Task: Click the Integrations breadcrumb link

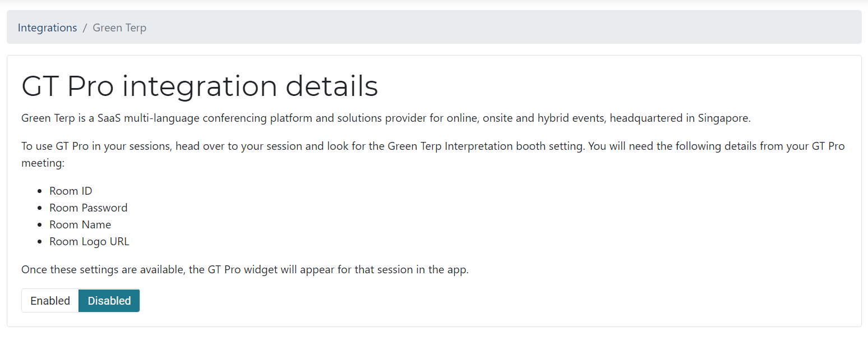Action: [x=47, y=27]
